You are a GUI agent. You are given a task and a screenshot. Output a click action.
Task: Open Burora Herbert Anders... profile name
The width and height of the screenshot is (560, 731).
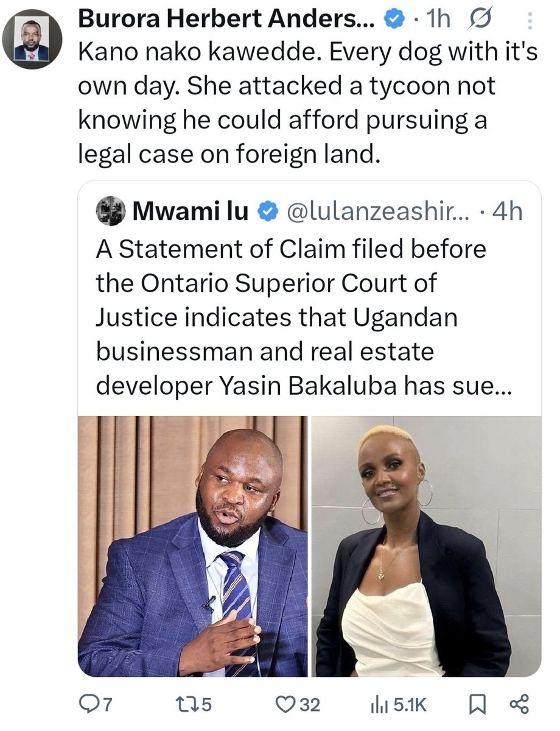(x=228, y=20)
